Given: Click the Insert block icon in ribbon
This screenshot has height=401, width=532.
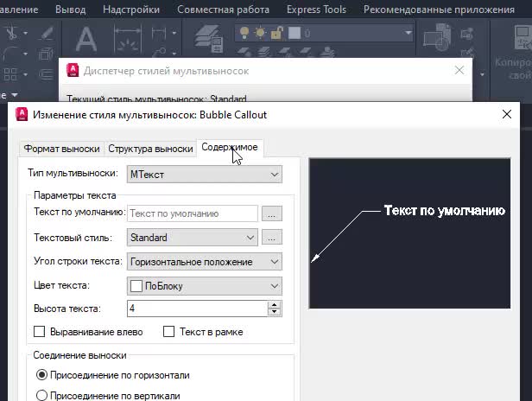Looking at the screenshot, I should (x=438, y=38).
